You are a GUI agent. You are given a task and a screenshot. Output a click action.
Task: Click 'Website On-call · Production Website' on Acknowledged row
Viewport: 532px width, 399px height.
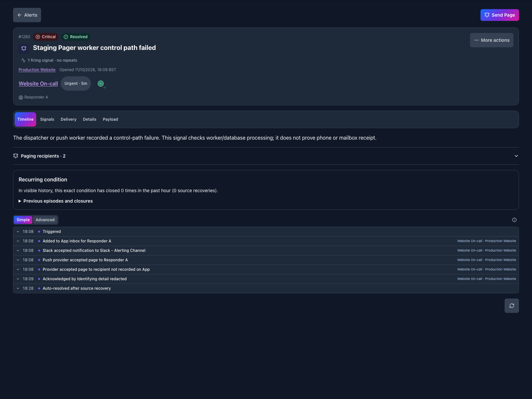tap(486, 279)
